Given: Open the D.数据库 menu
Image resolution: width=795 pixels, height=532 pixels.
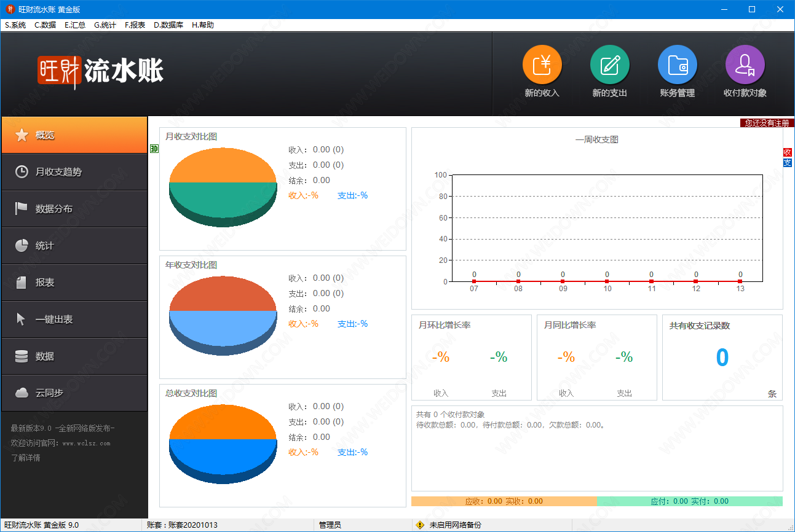Looking at the screenshot, I should point(168,25).
